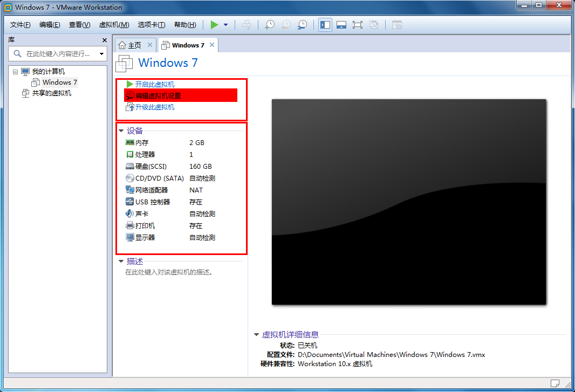Image resolution: width=575 pixels, height=392 pixels.
Task: Enter full screen mode from the toolbar
Action: click(x=358, y=25)
